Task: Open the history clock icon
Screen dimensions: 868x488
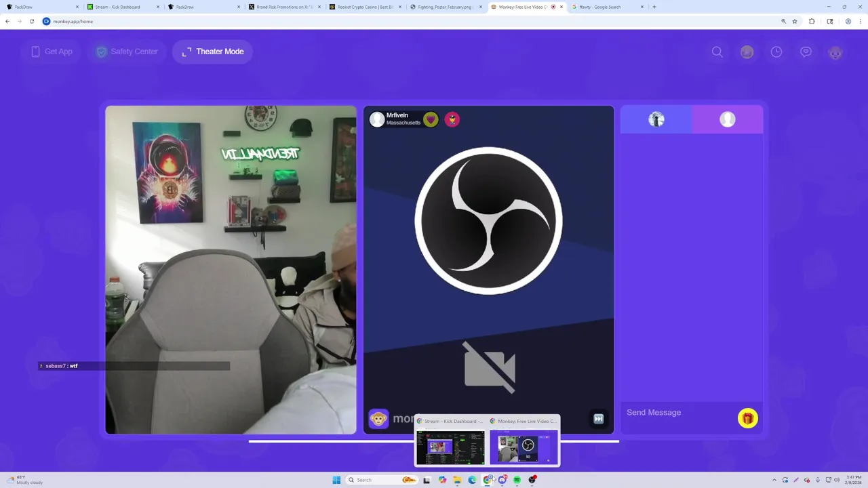Action: [x=776, y=52]
